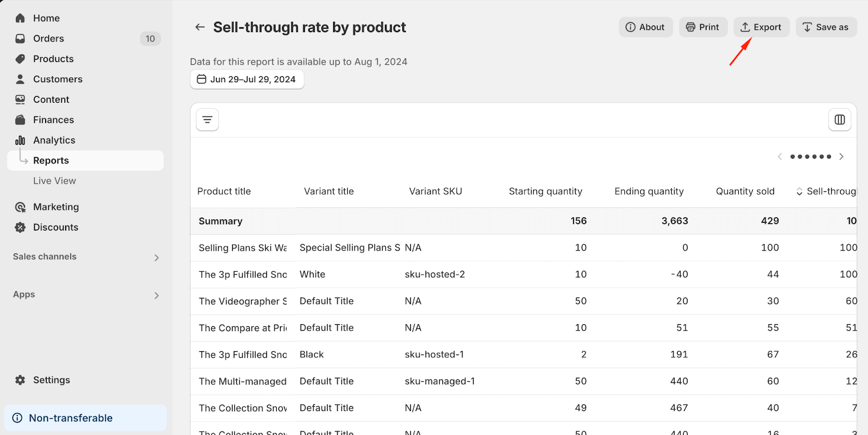868x435 pixels.
Task: Open Settings from the sidebar gear
Action: pyautogui.click(x=20, y=380)
